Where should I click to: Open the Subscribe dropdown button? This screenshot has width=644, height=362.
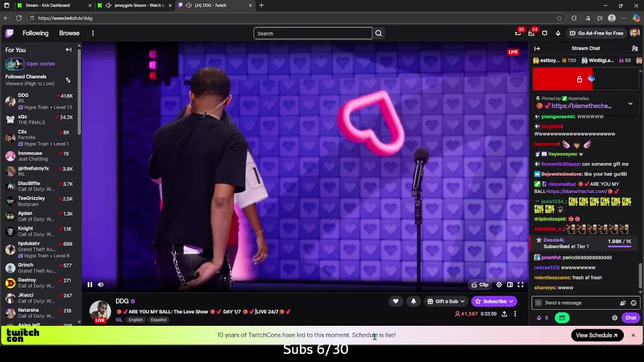click(495, 301)
